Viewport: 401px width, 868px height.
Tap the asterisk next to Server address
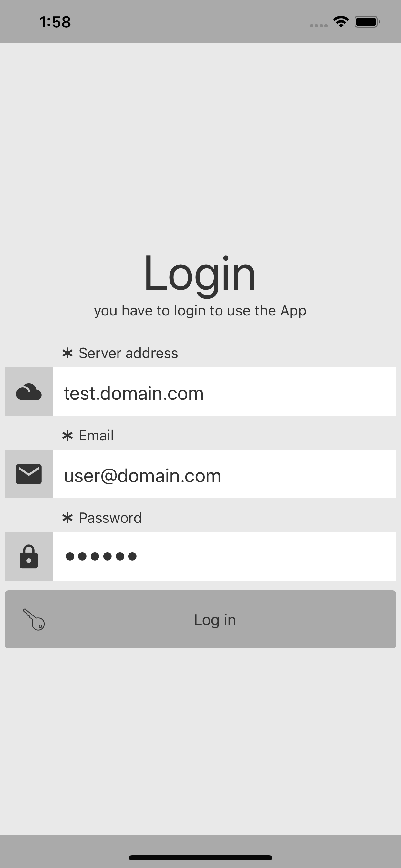(x=67, y=353)
